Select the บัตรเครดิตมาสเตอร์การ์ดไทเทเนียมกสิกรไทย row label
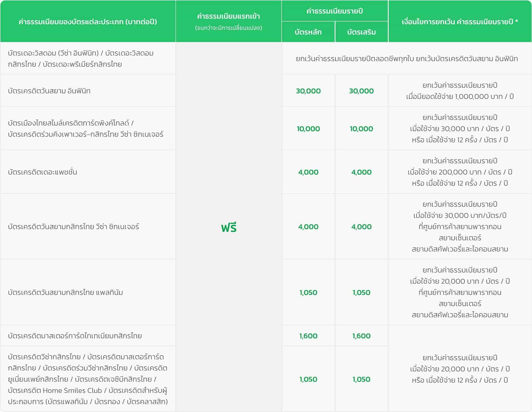The width and height of the screenshot is (532, 412). 75,336
